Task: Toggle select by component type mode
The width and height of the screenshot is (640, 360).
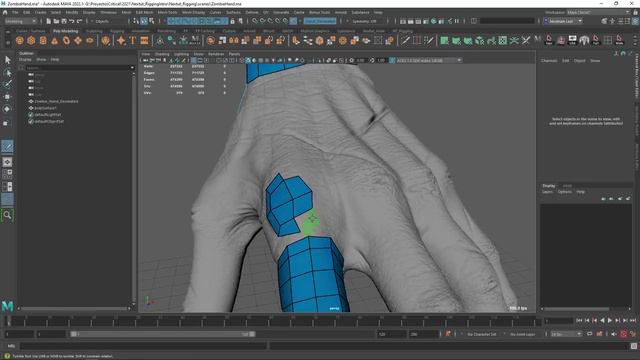Action: (152, 21)
